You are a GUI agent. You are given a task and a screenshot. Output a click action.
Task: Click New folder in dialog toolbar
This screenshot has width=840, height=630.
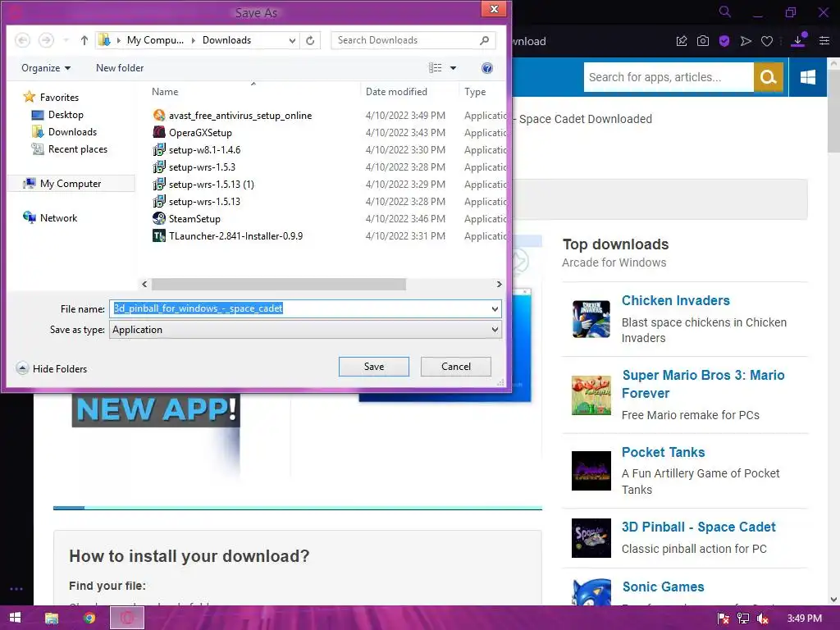pos(120,68)
